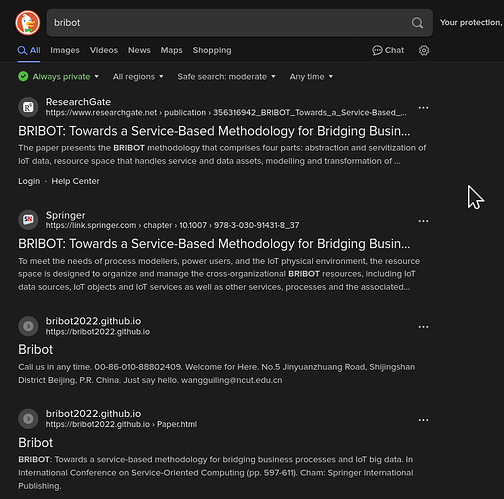504x499 pixels.
Task: Click the snippet starting 'The paper presents the BRIBOT'
Action: [x=222, y=154]
